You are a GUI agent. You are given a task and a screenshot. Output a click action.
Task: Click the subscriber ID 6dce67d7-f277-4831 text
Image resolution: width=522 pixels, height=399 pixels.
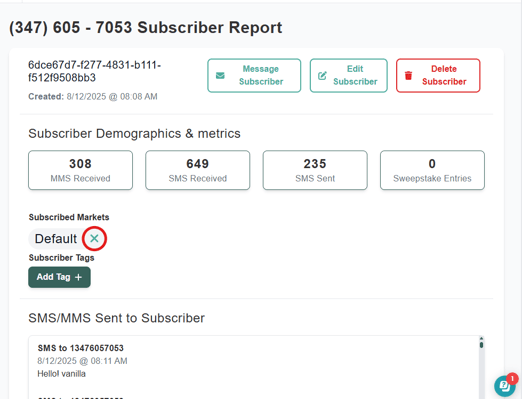pyautogui.click(x=95, y=71)
